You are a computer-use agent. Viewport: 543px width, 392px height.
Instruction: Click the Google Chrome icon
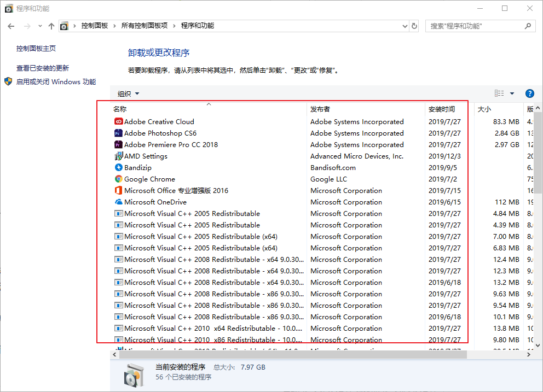[x=118, y=179]
